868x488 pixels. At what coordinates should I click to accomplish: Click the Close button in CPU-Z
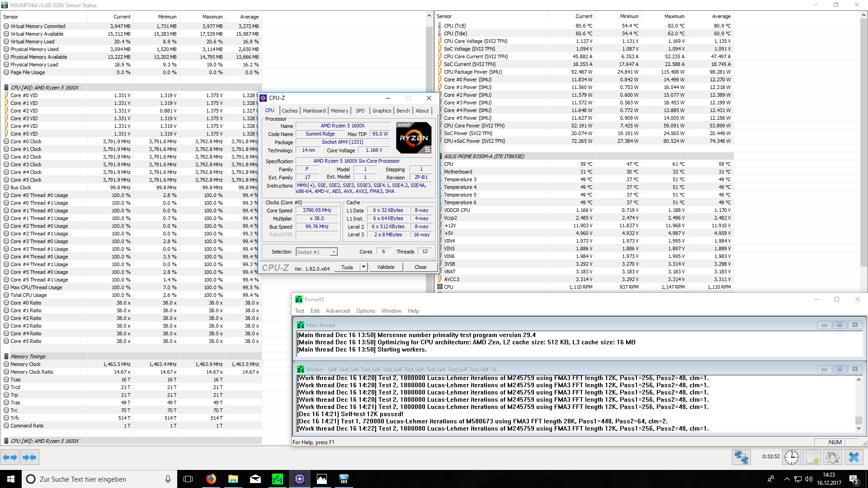tap(420, 267)
